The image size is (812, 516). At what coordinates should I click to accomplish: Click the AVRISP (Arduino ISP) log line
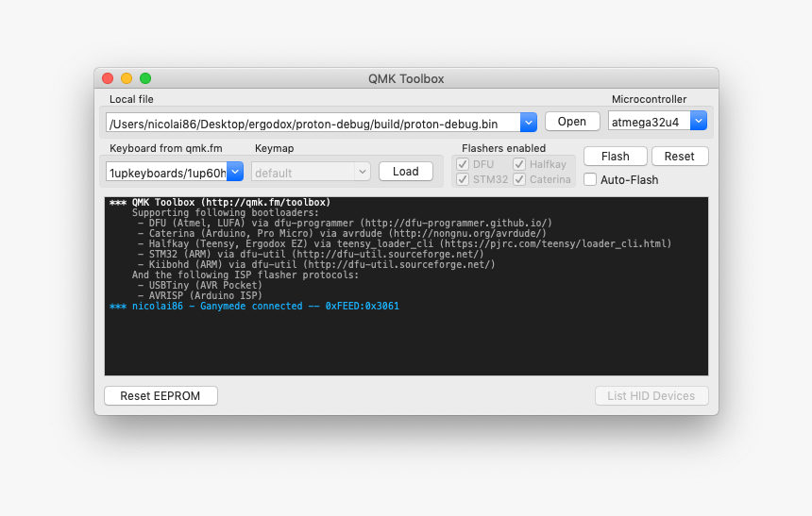200,295
